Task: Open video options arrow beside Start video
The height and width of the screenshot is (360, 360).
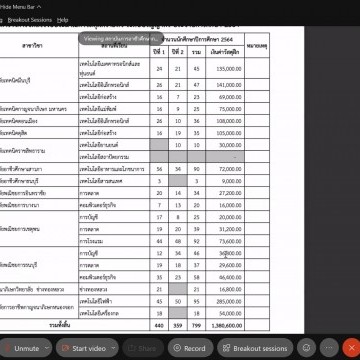Action: (114, 348)
